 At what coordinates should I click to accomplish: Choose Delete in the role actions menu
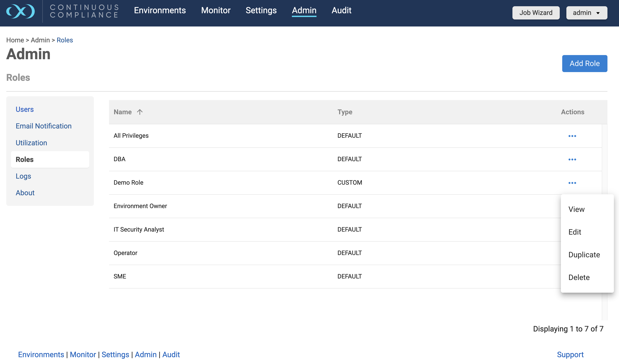[x=579, y=277]
